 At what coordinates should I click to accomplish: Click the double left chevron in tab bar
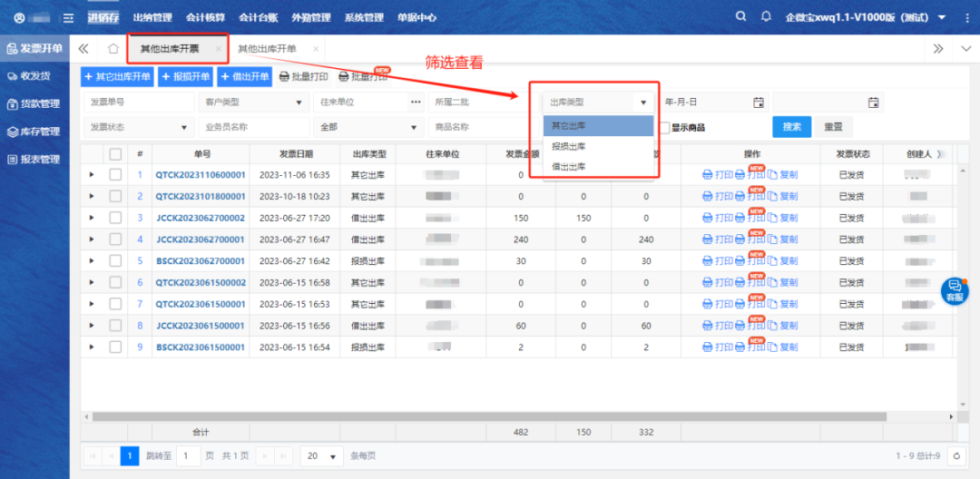[83, 49]
